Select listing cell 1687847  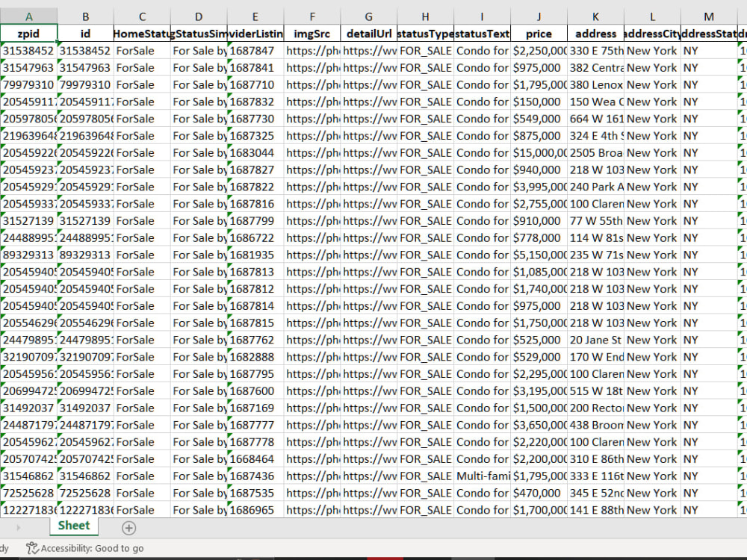click(255, 51)
